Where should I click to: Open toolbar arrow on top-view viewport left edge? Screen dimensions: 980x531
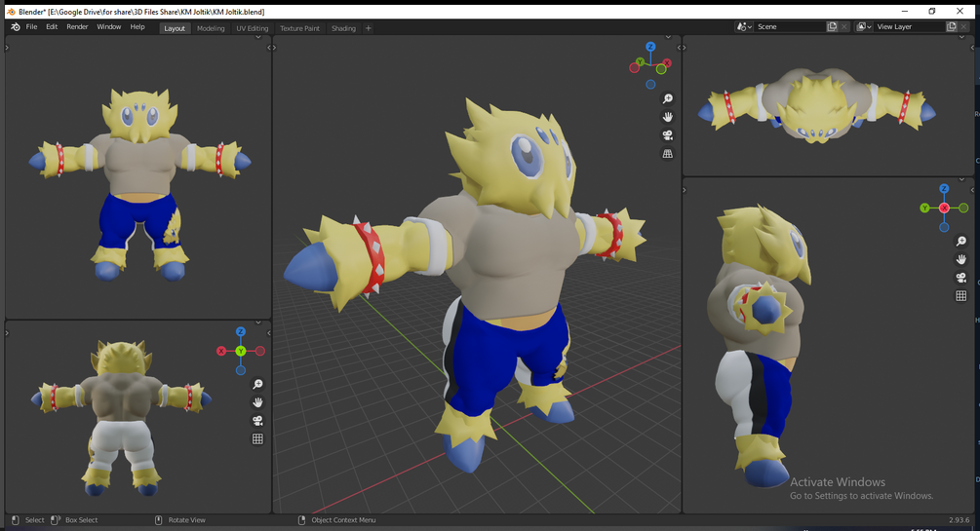coord(685,48)
